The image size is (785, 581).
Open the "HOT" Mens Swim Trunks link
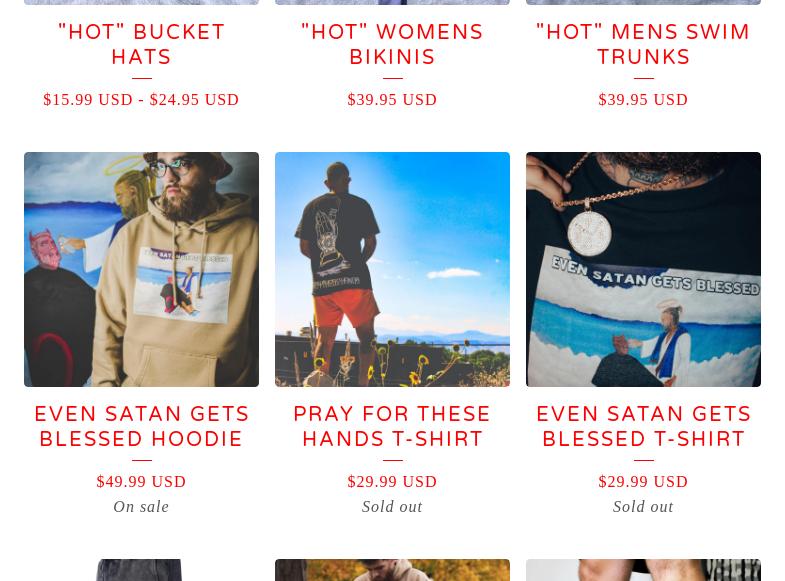643,45
